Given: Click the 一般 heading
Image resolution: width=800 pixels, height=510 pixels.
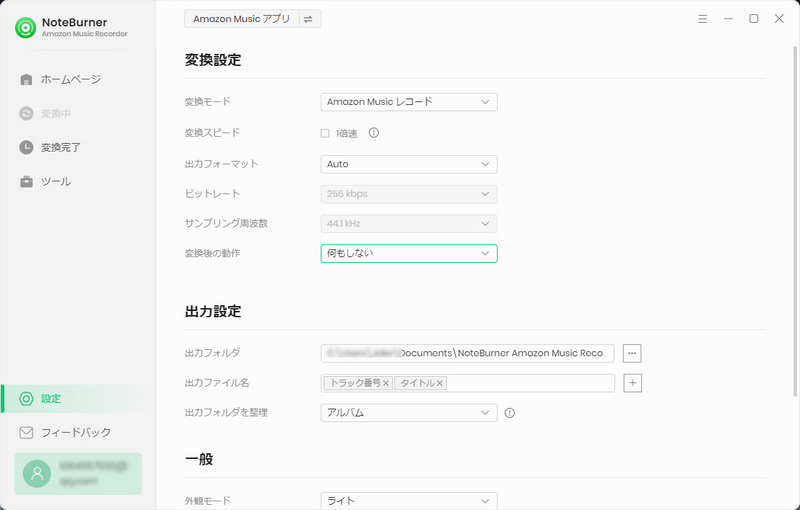Looking at the screenshot, I should click(199, 459).
